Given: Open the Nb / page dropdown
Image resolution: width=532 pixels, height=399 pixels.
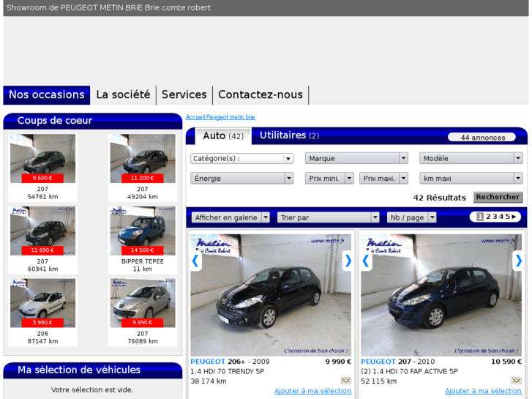Looking at the screenshot, I should [x=411, y=217].
